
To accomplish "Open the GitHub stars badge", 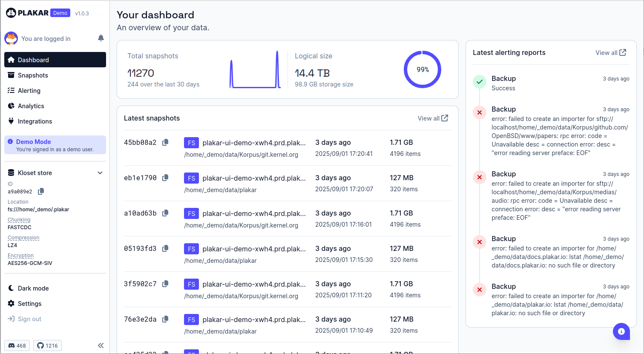I will [47, 345].
